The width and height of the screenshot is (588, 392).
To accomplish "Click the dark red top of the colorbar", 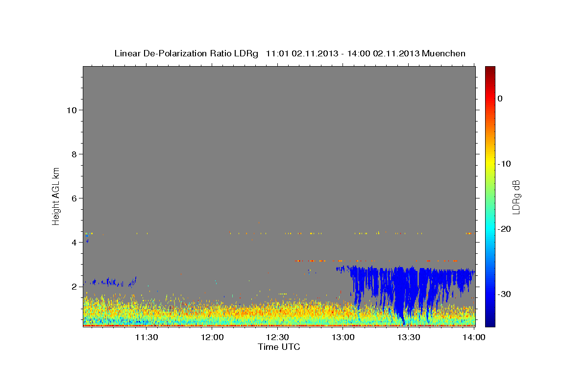I will (490, 70).
